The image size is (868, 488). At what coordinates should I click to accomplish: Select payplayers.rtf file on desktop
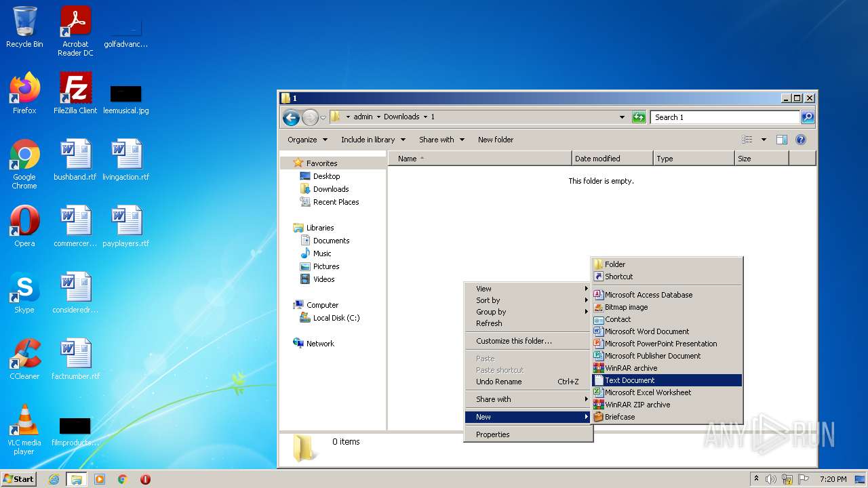coord(126,226)
